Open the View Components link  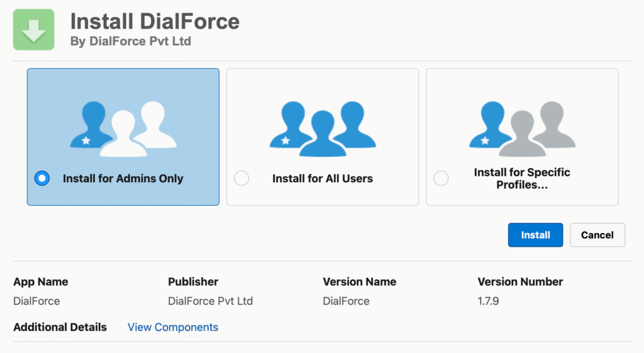tap(173, 327)
